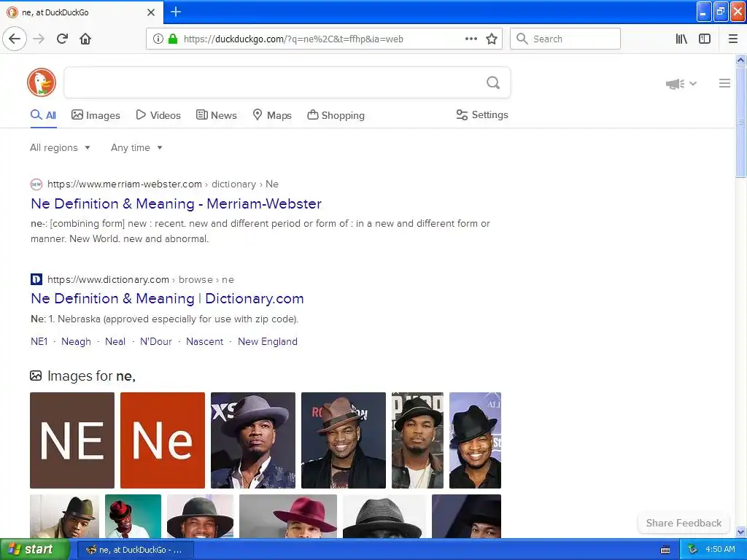Open the system tray keyboard icon
Image resolution: width=747 pixels, height=560 pixels.
click(x=665, y=550)
